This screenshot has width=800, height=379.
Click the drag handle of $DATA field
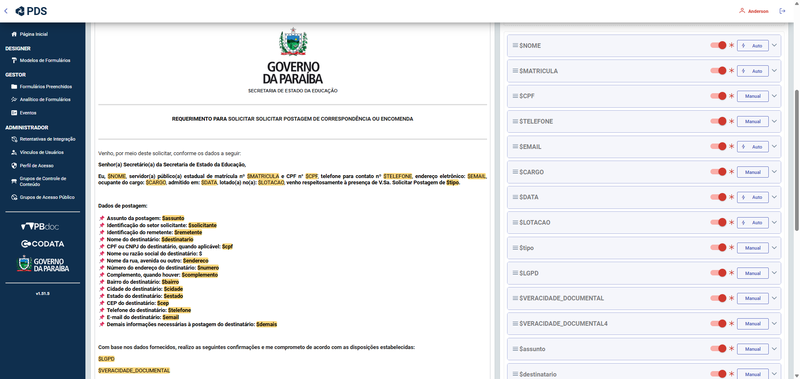coord(515,197)
